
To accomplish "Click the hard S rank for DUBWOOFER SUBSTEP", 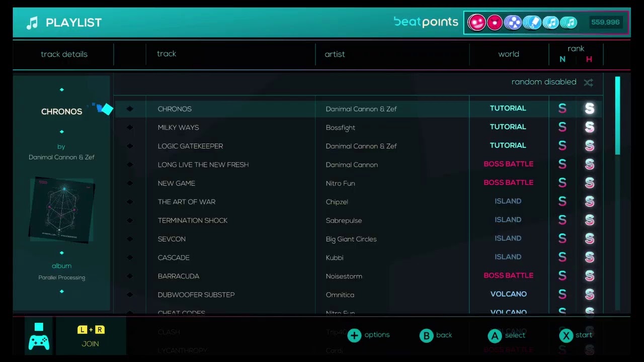I will point(589,295).
